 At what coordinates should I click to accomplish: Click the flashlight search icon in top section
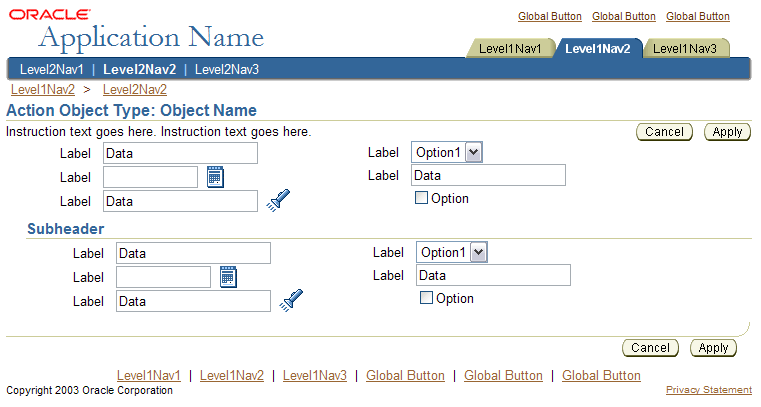pos(278,200)
